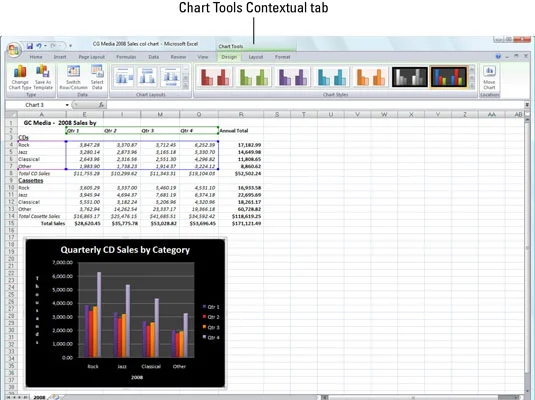Image resolution: width=535 pixels, height=400 pixels.
Task: Click the Change Chart Type icon
Action: (x=20, y=72)
